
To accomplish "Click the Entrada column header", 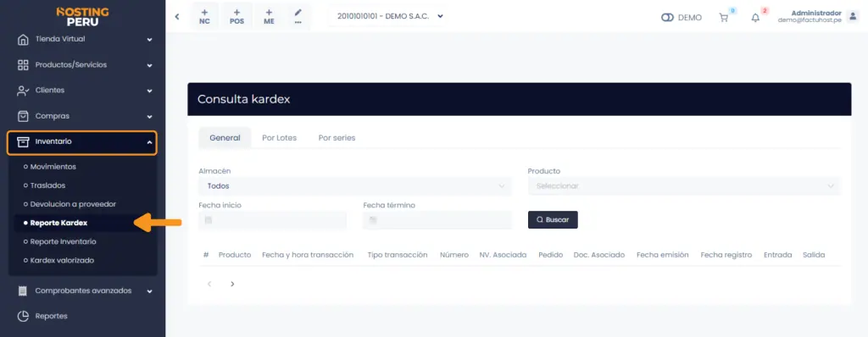I will 778,255.
